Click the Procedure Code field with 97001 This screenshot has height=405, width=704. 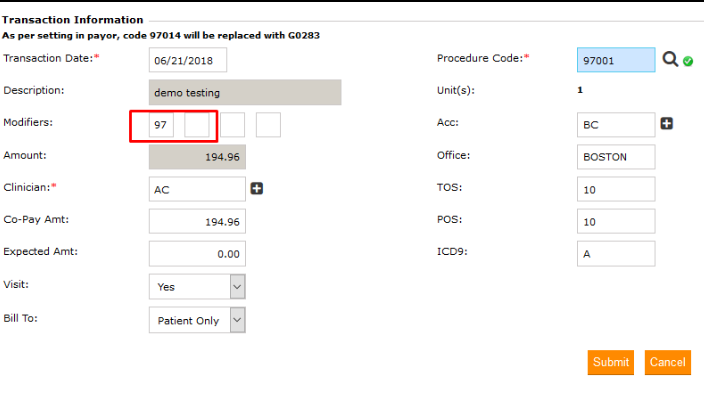[x=616, y=60]
